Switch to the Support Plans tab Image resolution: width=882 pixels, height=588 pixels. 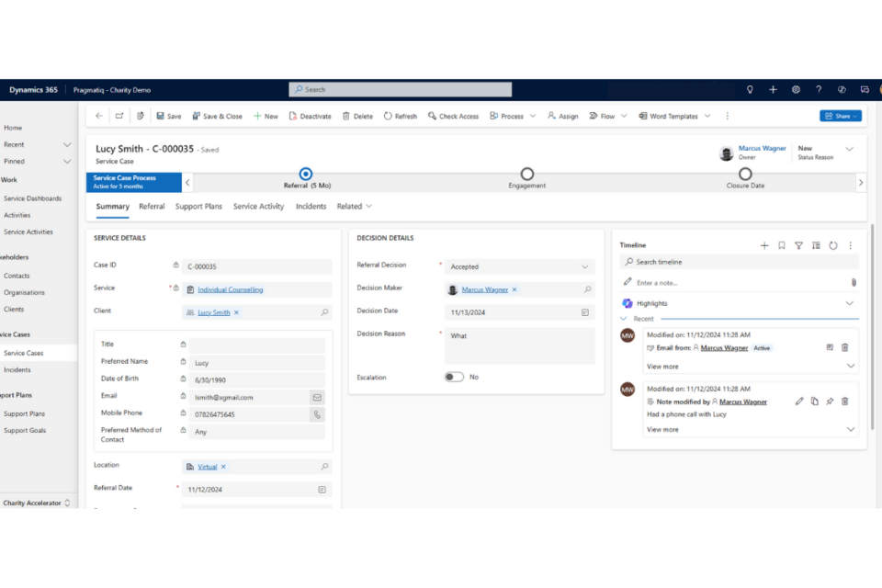tap(198, 207)
